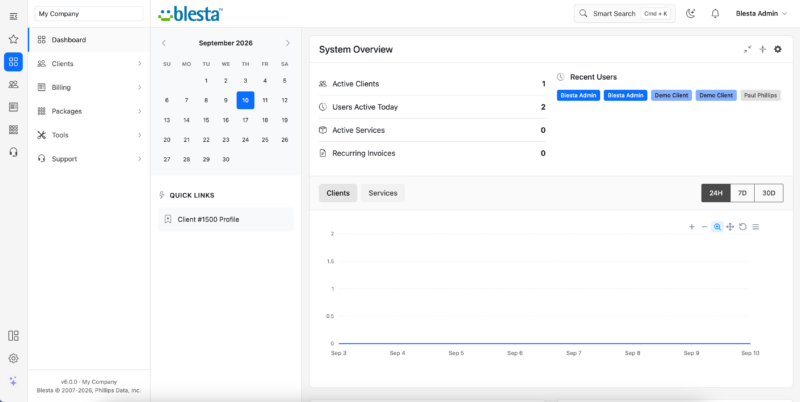
Task: Click the Blesta logo
Action: click(190, 14)
